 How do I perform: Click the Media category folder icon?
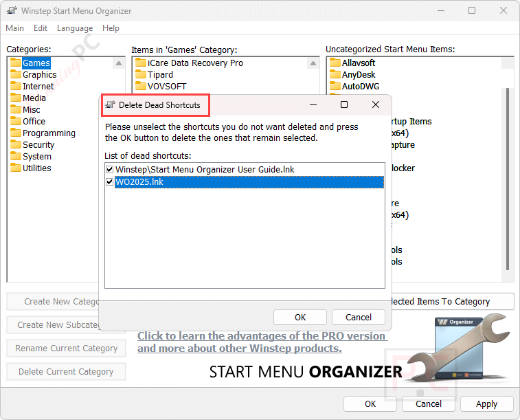pos(16,98)
